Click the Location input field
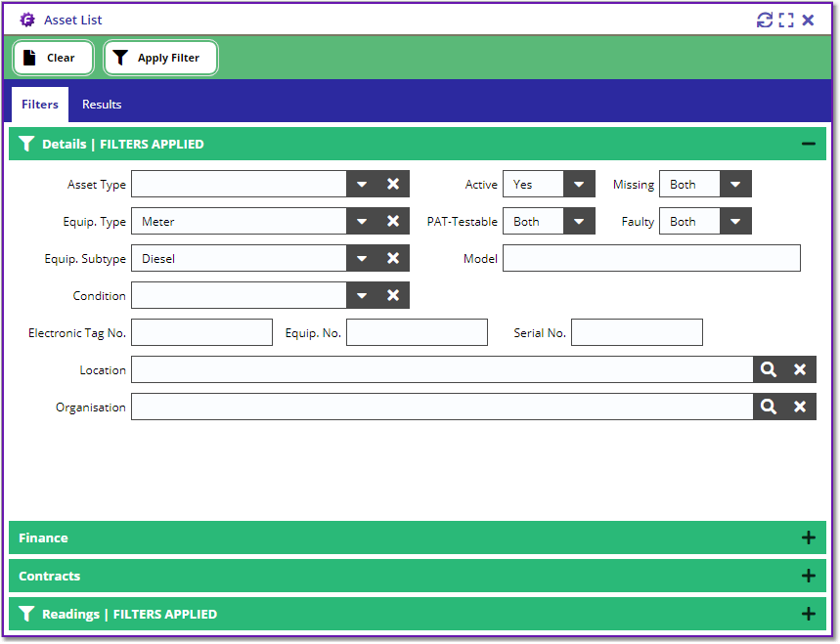The image size is (840, 644). click(x=443, y=369)
